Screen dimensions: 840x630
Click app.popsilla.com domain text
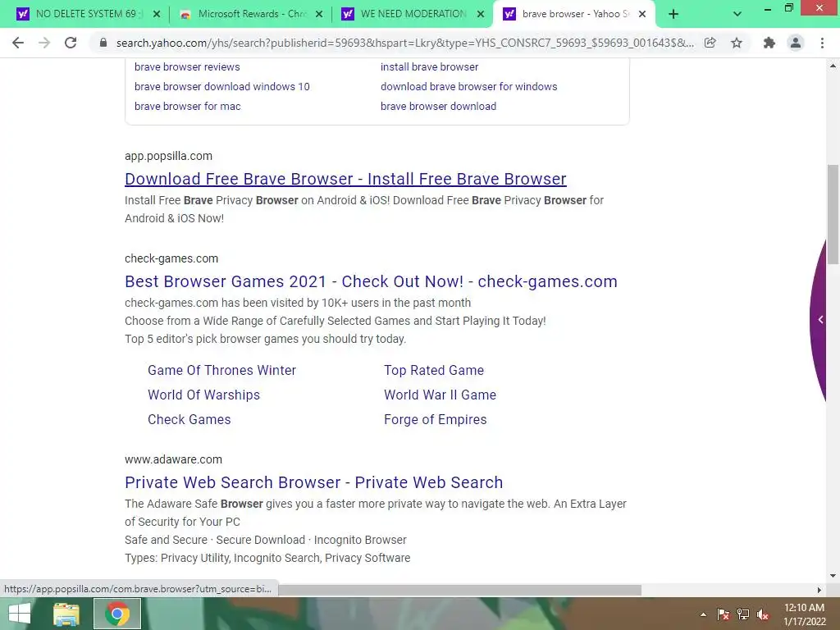click(x=168, y=156)
